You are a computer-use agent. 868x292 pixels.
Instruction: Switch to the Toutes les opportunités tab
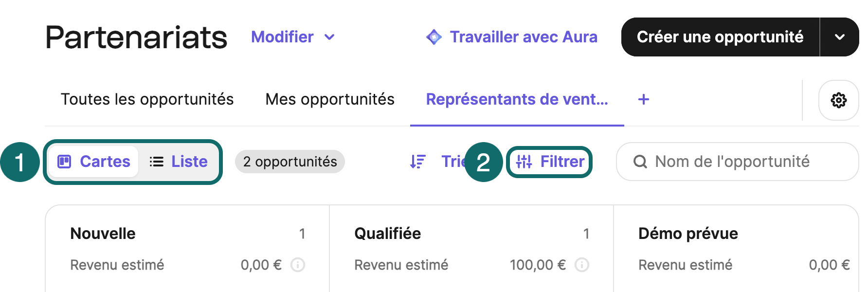(x=147, y=99)
